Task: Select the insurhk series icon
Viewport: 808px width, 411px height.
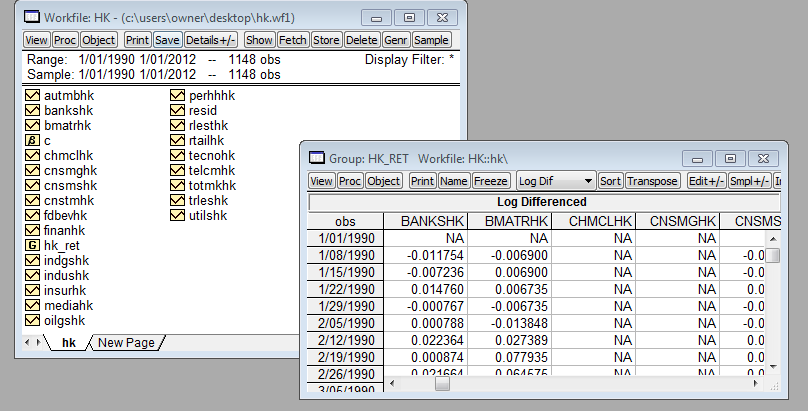Action: 32,290
